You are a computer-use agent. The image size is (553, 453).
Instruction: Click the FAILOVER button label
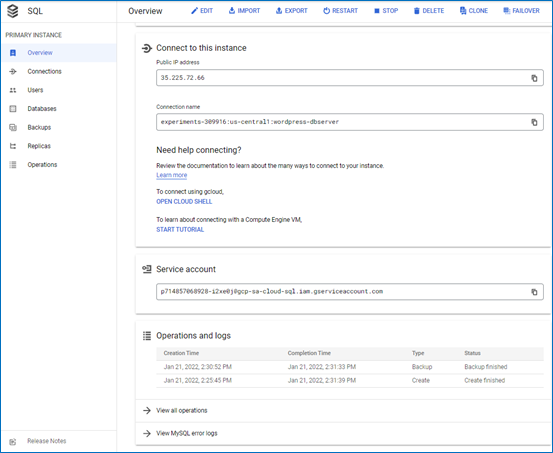[x=526, y=11]
